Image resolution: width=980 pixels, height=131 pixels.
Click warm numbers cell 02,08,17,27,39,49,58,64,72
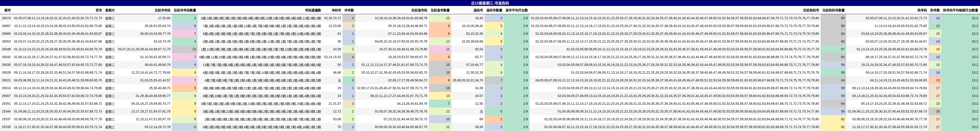click(407, 80)
